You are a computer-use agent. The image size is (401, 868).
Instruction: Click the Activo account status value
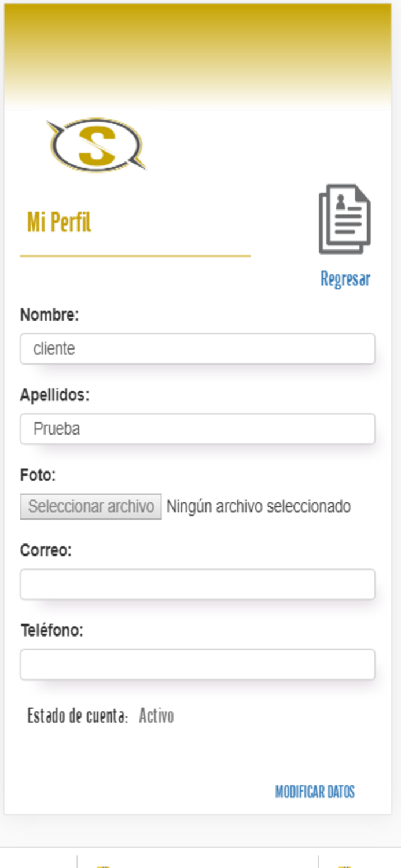[156, 716]
